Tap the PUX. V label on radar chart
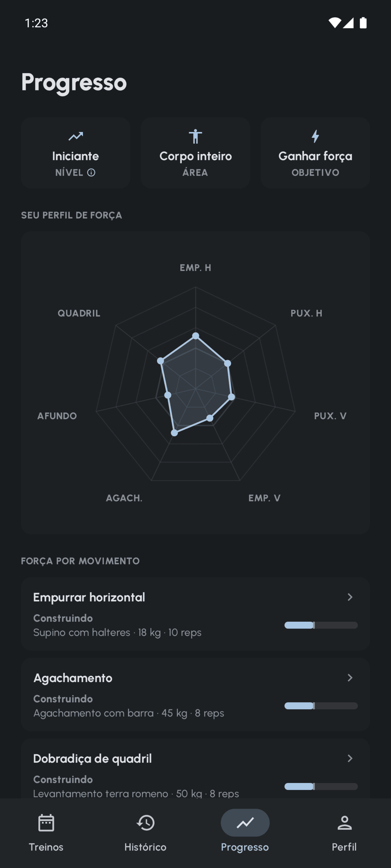 [x=330, y=416]
